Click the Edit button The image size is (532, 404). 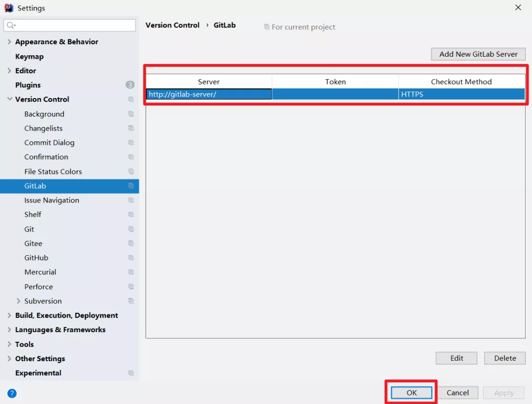point(457,358)
